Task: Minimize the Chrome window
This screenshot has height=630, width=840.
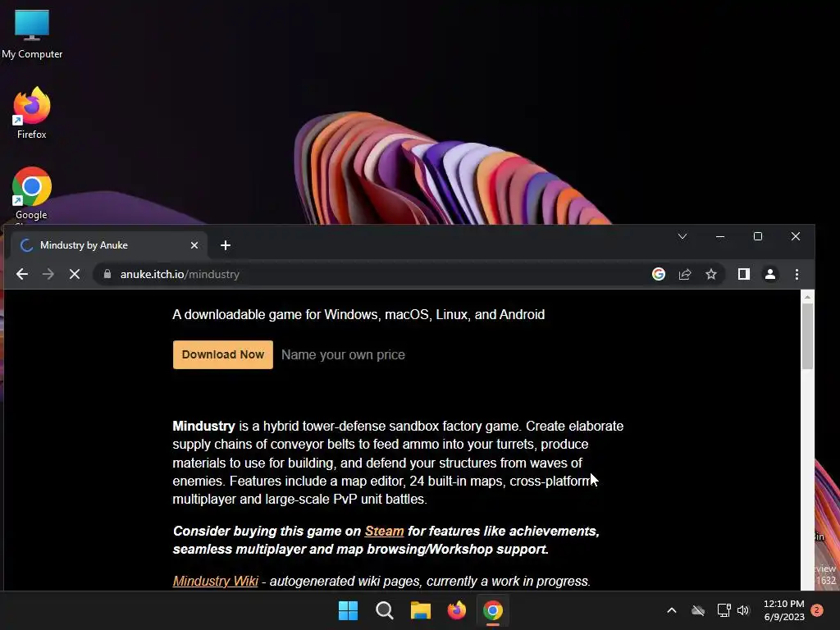Action: (720, 236)
